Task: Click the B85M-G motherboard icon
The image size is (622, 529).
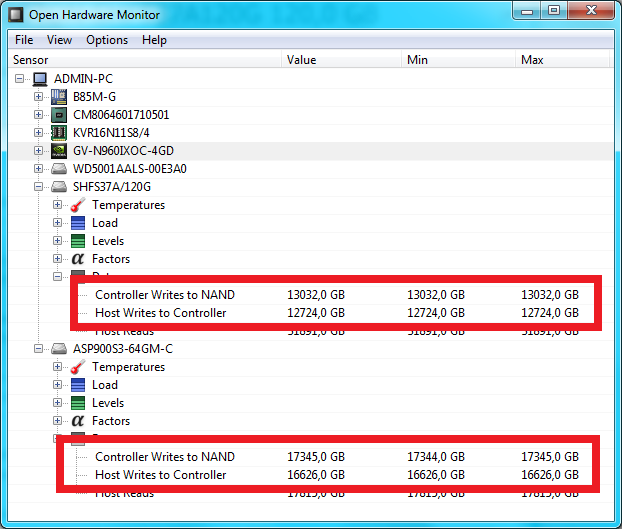Action: (59, 97)
